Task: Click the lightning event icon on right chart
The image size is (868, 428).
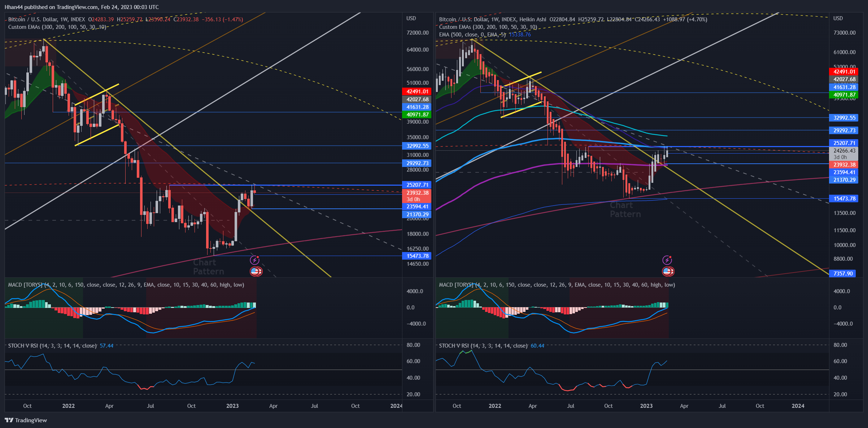Action: tap(667, 260)
